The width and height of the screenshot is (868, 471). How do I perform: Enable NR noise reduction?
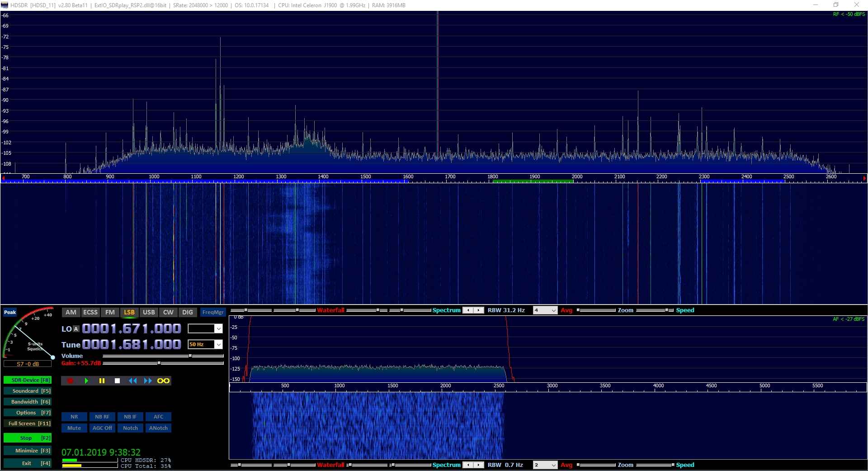pos(74,417)
